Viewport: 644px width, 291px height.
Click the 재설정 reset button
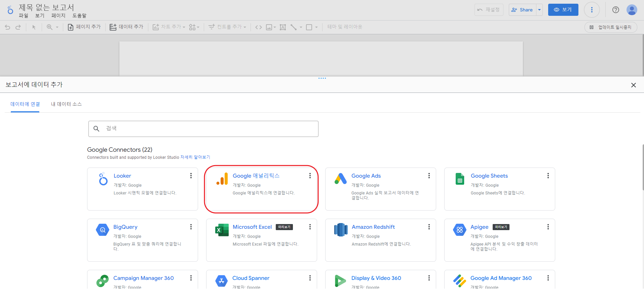[x=489, y=10]
